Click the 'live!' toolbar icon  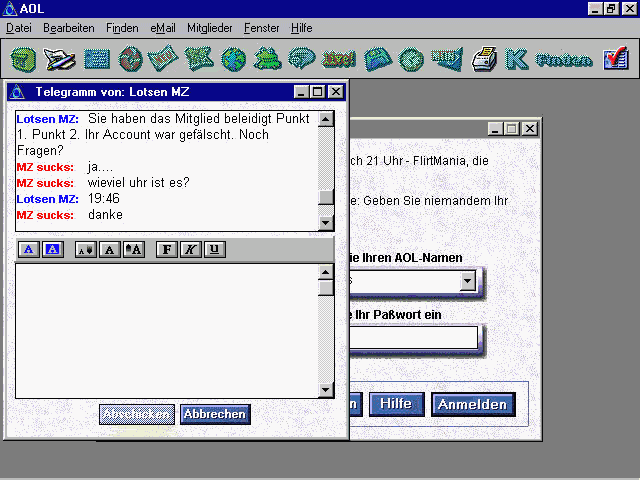338,60
